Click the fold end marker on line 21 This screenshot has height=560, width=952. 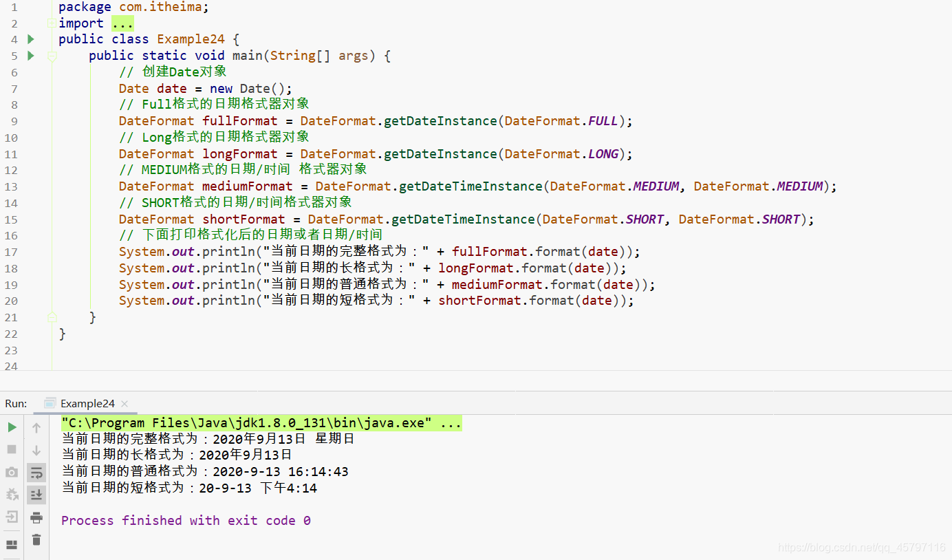52,317
